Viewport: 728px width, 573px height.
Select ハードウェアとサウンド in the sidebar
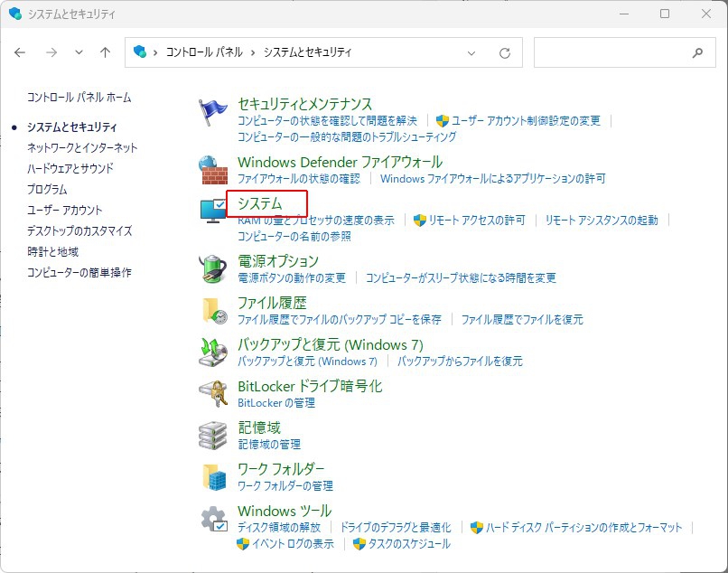70,168
